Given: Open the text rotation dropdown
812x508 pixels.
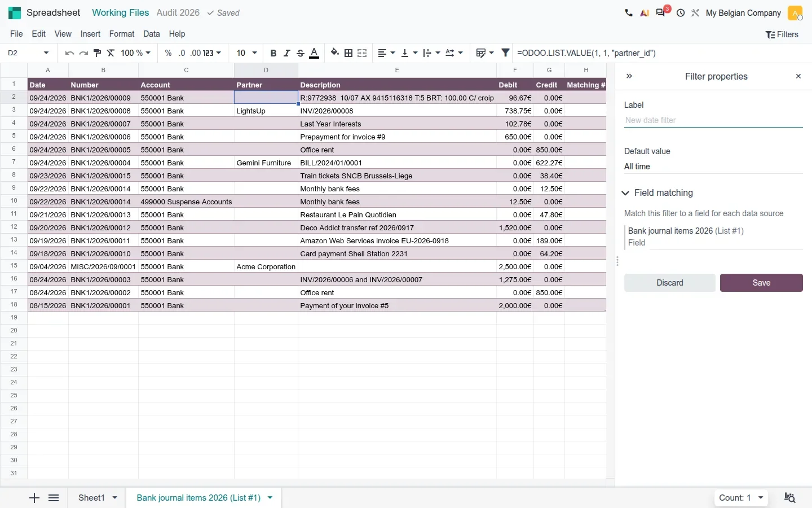Looking at the screenshot, I should (x=454, y=53).
